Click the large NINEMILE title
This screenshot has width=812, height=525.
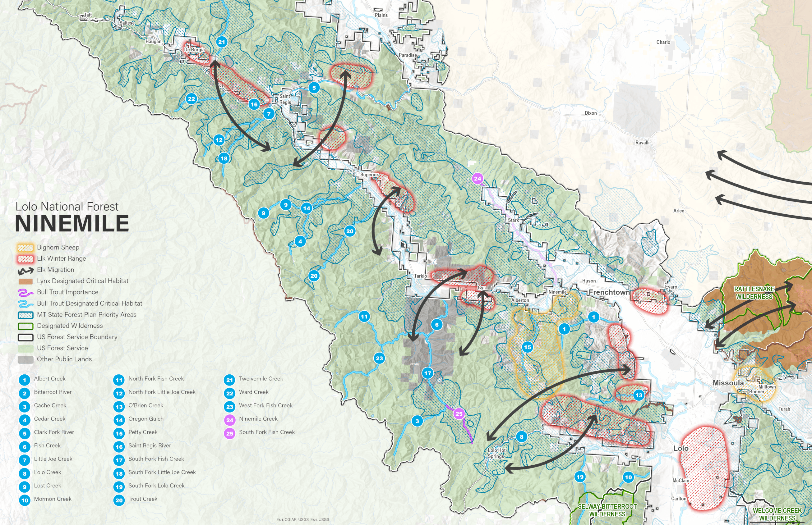tap(72, 224)
